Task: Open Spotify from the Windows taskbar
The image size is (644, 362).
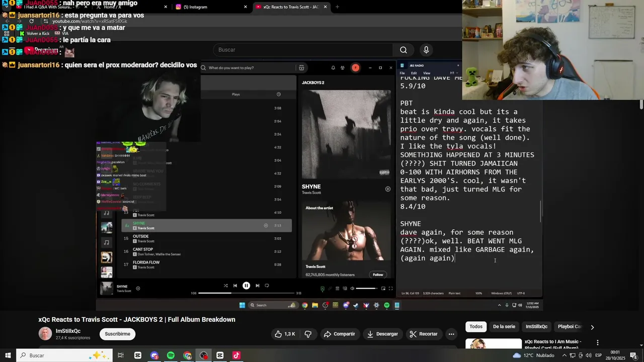Action: pyautogui.click(x=171, y=355)
